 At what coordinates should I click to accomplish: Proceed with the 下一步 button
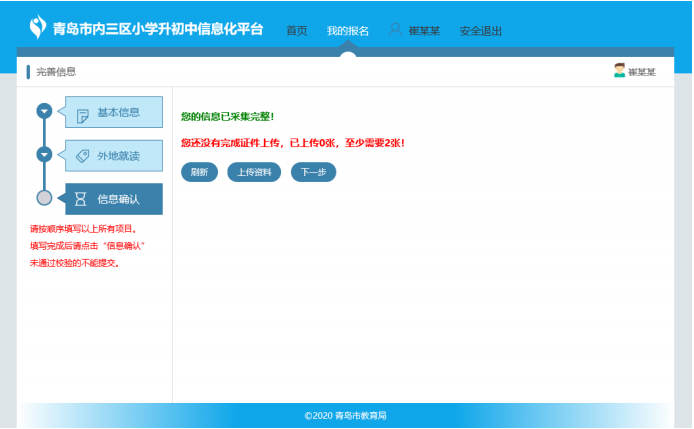pyautogui.click(x=313, y=172)
